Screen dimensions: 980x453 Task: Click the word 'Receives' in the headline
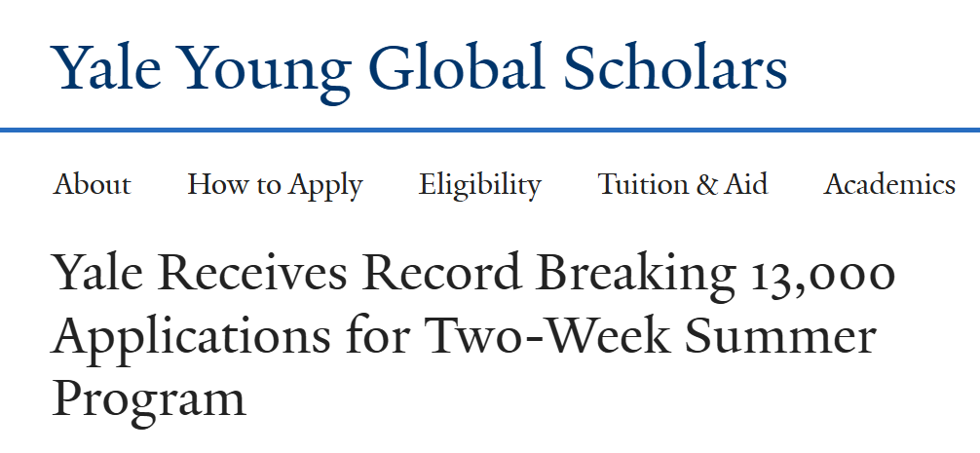point(251,273)
